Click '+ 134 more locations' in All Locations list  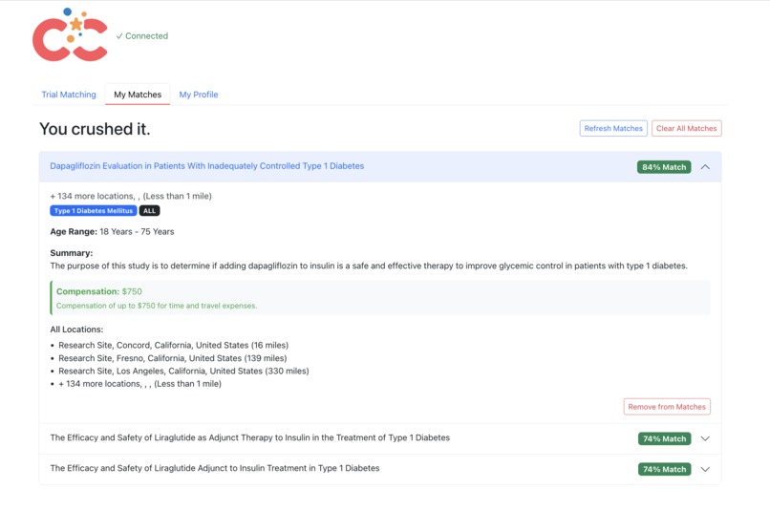coord(139,384)
